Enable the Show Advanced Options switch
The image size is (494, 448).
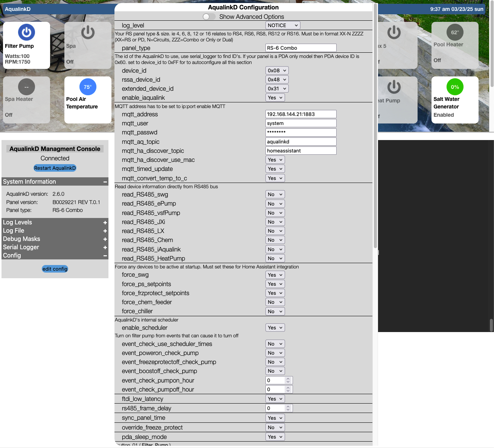209,17
